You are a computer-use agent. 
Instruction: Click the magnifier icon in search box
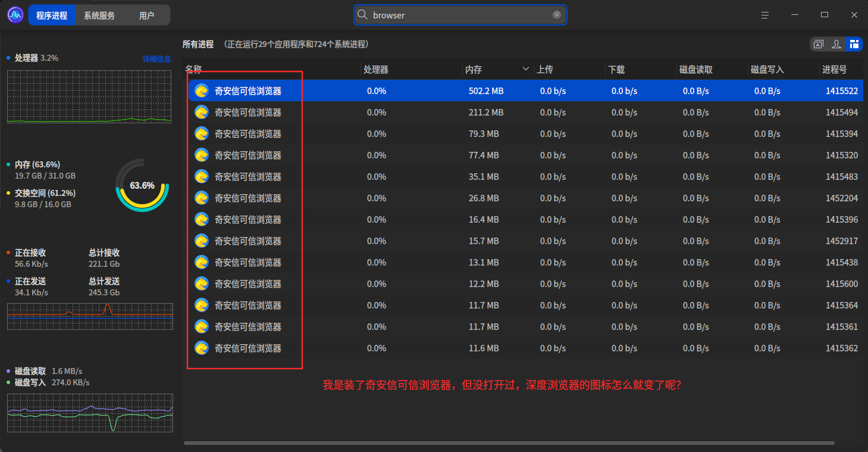[x=362, y=15]
